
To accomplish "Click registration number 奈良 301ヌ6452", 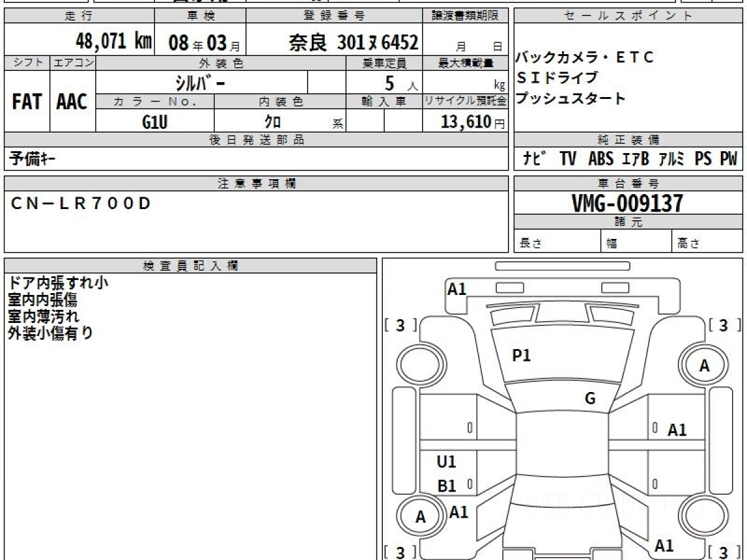I will (354, 42).
